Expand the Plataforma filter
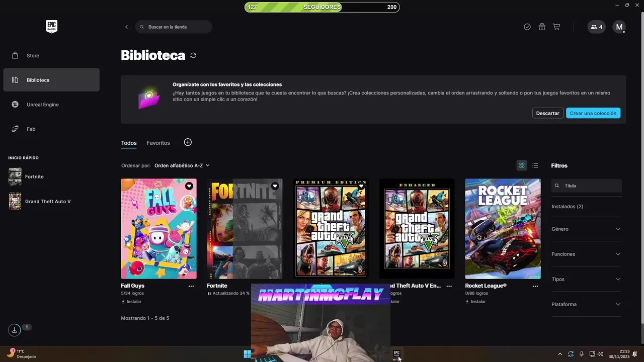Image resolution: width=644 pixels, height=362 pixels. tap(586, 304)
